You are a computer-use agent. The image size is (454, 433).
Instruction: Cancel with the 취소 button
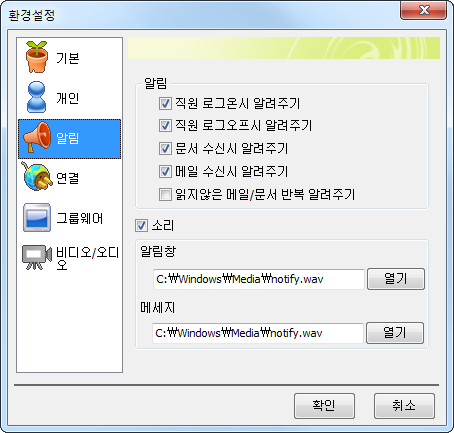pos(404,406)
